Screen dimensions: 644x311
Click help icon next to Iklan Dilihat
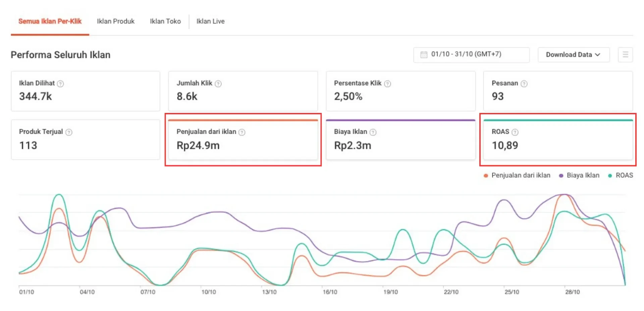point(60,84)
